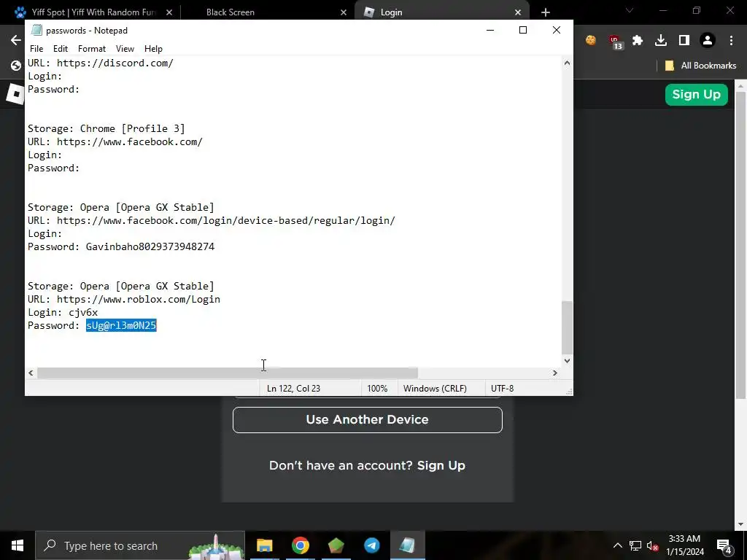The image size is (747, 560).
Task: Click the 'UTF-8' status entry
Action: point(502,388)
